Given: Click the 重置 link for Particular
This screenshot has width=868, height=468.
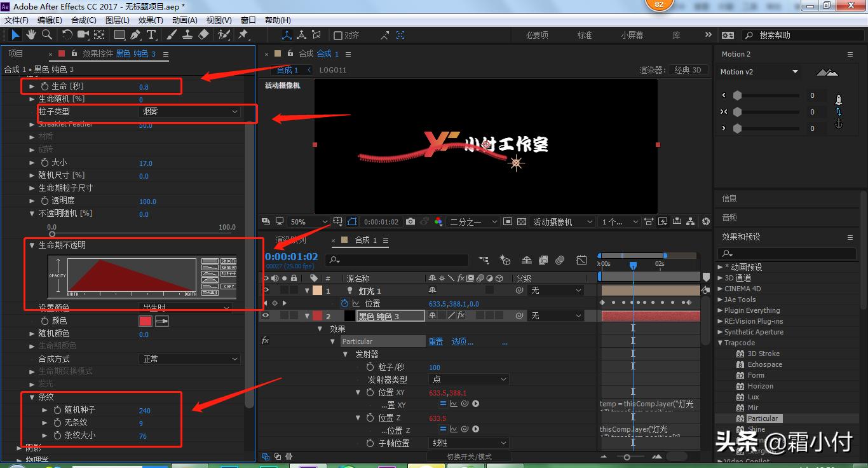Looking at the screenshot, I should (436, 341).
